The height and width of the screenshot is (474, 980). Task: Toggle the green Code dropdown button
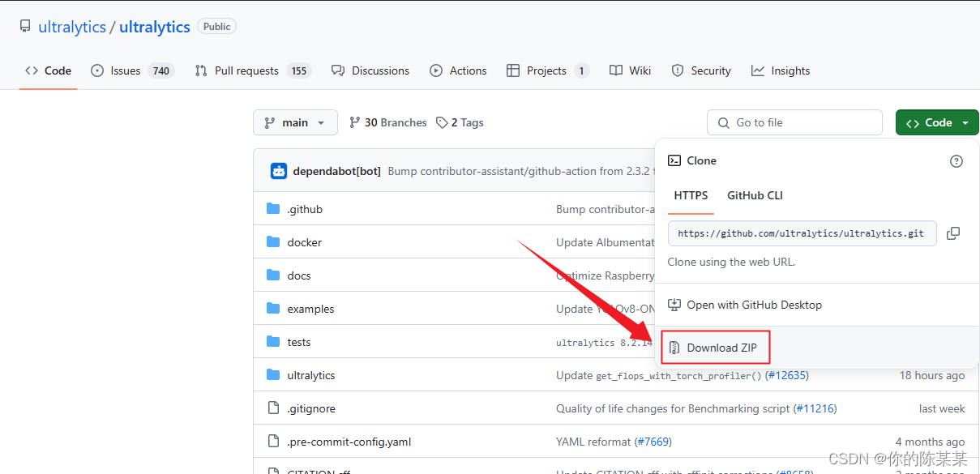[937, 122]
